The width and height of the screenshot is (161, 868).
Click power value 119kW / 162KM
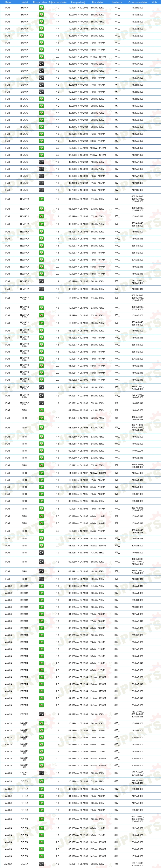[98, 698]
